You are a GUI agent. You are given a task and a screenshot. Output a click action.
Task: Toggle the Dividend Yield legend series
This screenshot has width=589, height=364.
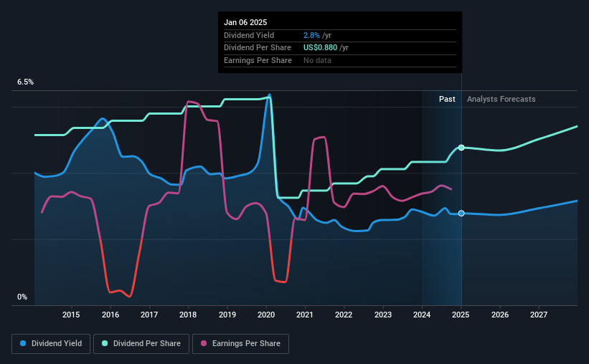click(x=51, y=343)
